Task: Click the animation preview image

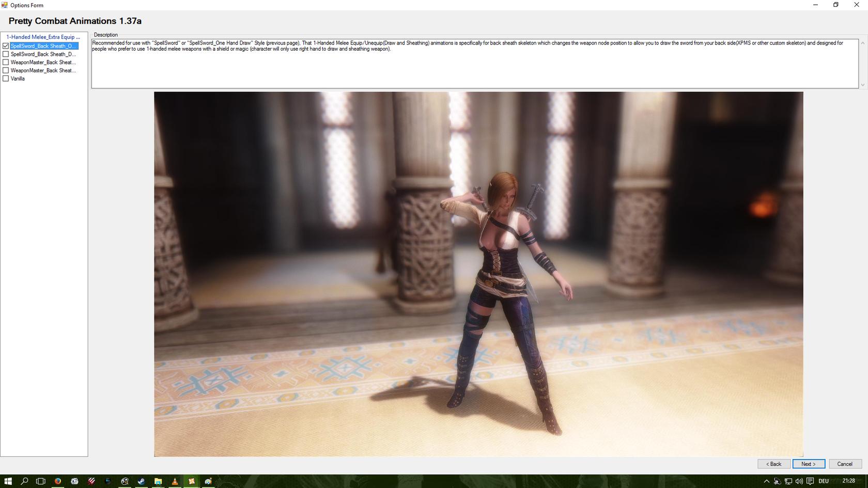Action: coord(478,274)
